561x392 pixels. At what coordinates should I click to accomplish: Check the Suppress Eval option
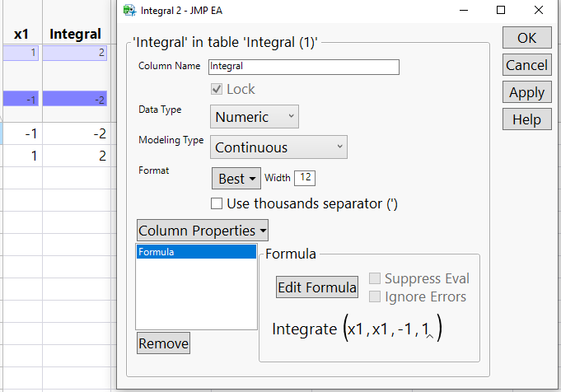pyautogui.click(x=376, y=279)
